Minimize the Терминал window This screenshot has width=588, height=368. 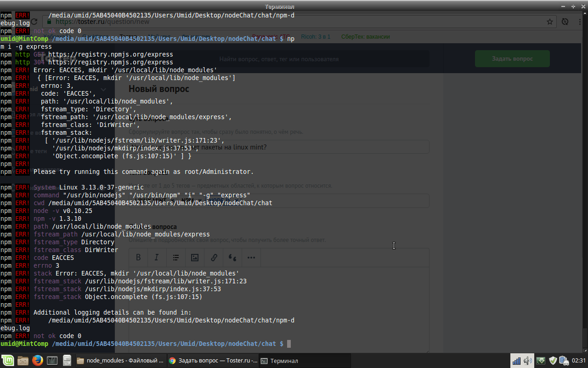[x=564, y=6]
